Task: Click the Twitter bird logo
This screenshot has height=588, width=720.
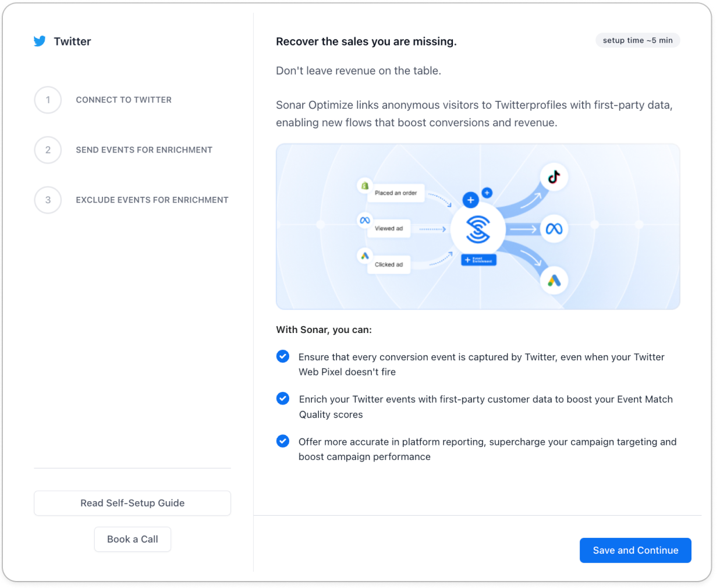Action: click(40, 41)
